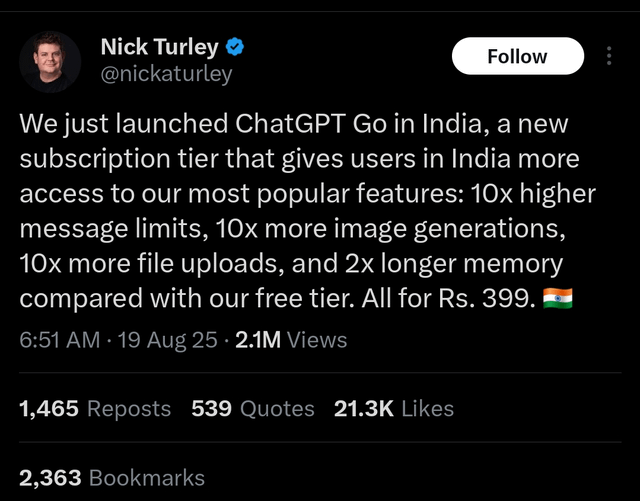640x501 pixels.
Task: Open the 2,363 Bookmarks count
Action: pos(112,478)
